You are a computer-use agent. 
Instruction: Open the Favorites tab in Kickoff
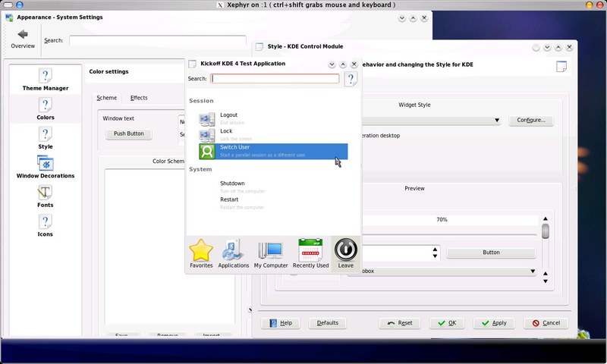tap(201, 254)
